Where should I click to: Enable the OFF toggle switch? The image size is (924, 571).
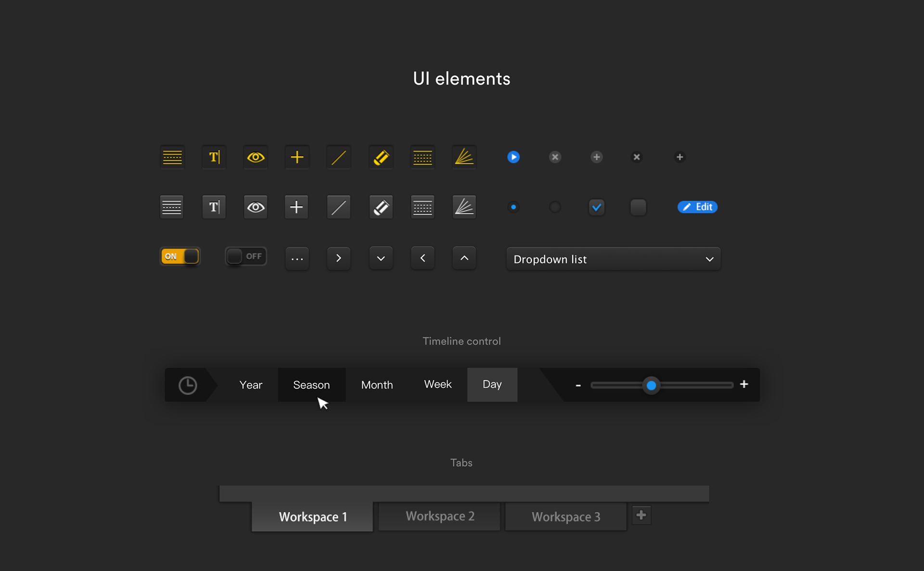pos(246,256)
